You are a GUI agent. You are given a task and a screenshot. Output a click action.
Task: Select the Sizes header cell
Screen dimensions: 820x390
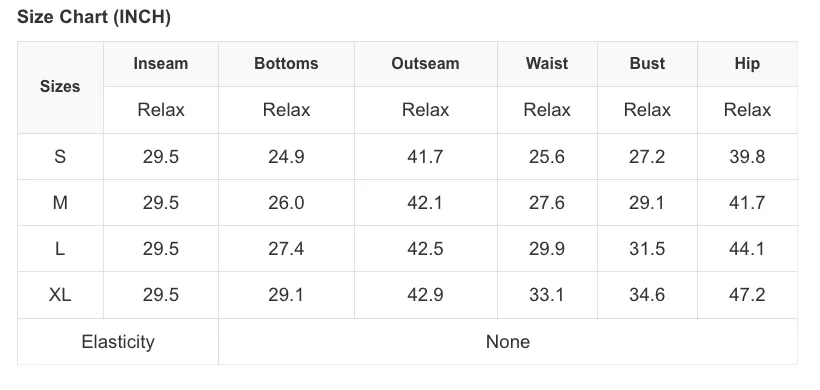coord(60,87)
